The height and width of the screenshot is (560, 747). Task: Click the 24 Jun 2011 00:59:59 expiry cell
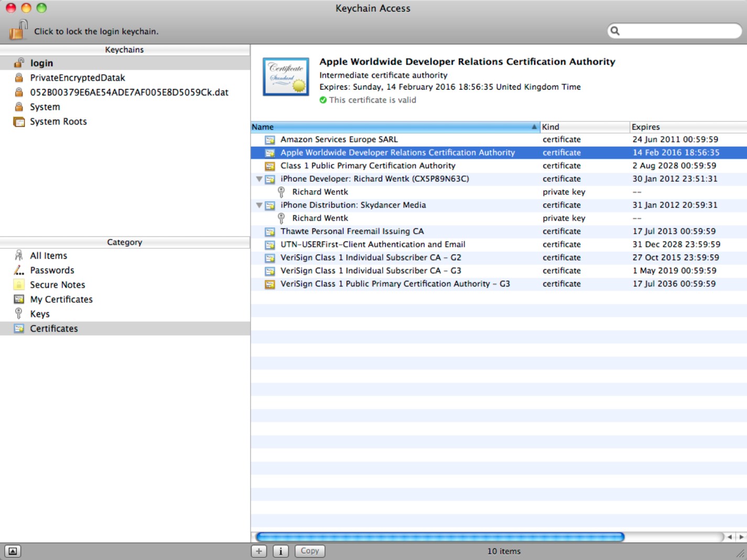tap(675, 139)
